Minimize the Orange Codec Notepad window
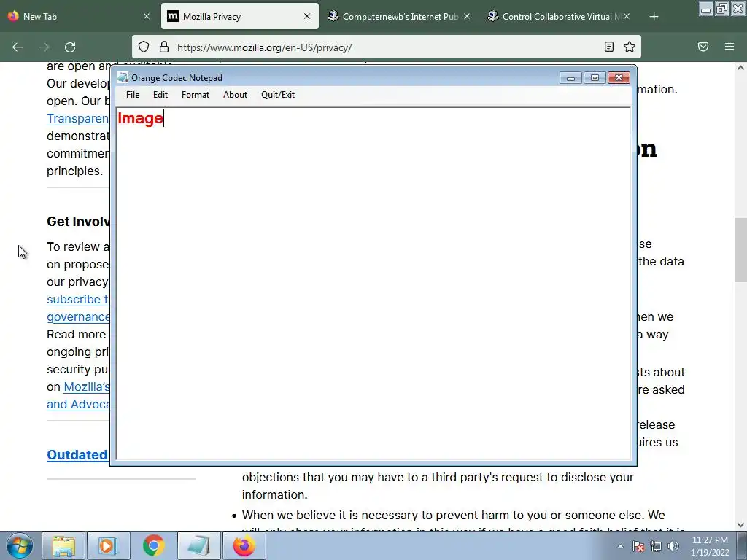Screen dimensions: 747x560 point(570,77)
